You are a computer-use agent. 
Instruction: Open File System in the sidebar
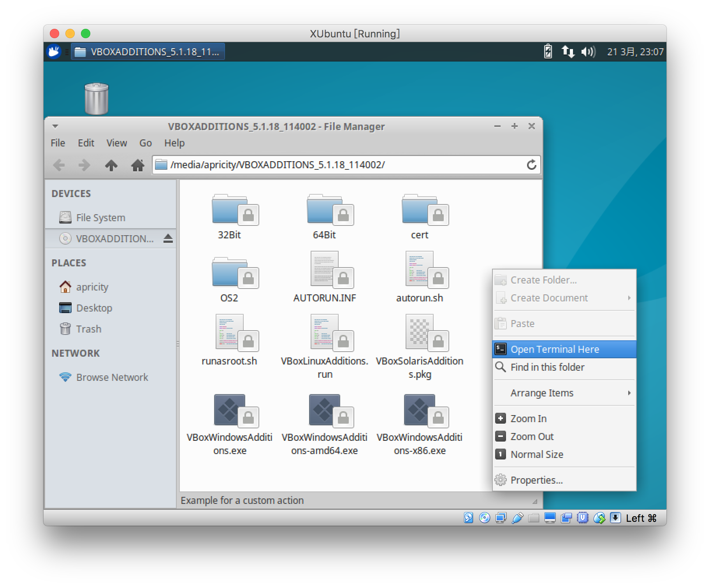click(x=100, y=218)
